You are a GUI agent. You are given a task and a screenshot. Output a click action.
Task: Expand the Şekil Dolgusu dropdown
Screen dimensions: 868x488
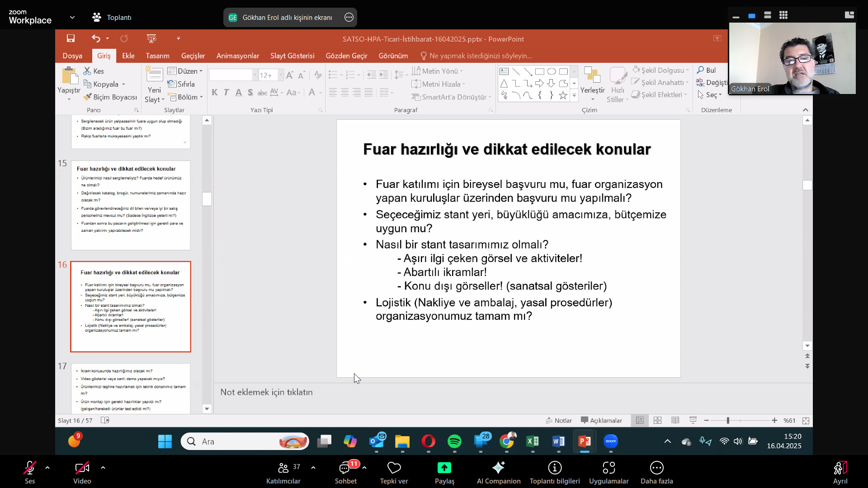[661, 70]
